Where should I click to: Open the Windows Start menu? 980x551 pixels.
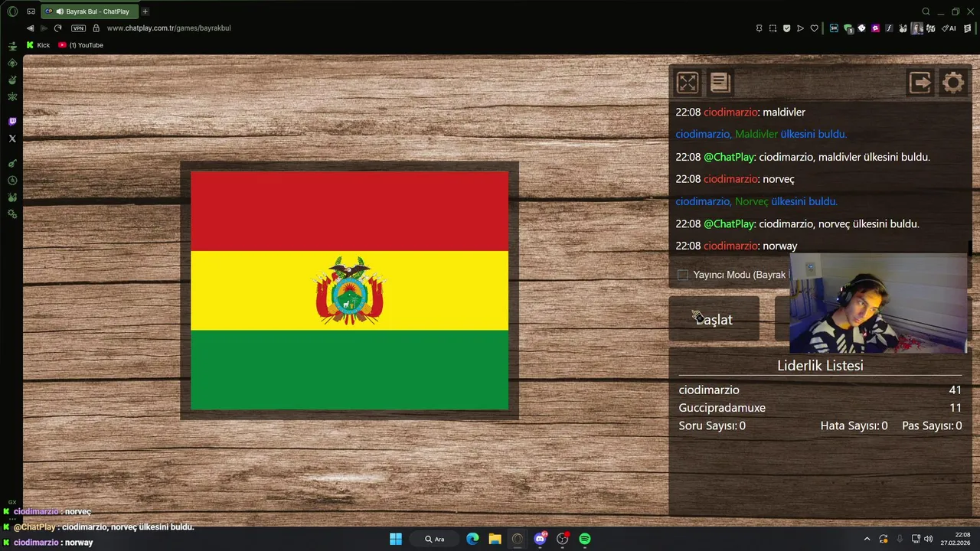[x=396, y=539]
